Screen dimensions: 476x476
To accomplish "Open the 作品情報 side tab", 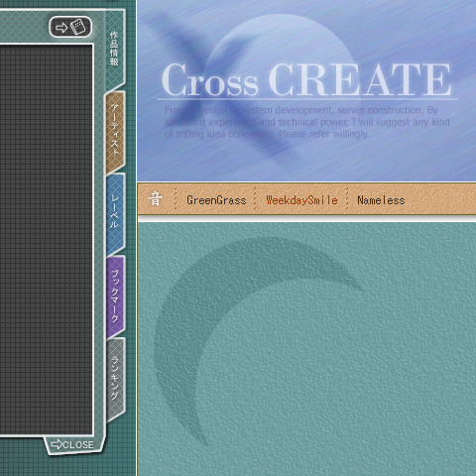I will [115, 50].
